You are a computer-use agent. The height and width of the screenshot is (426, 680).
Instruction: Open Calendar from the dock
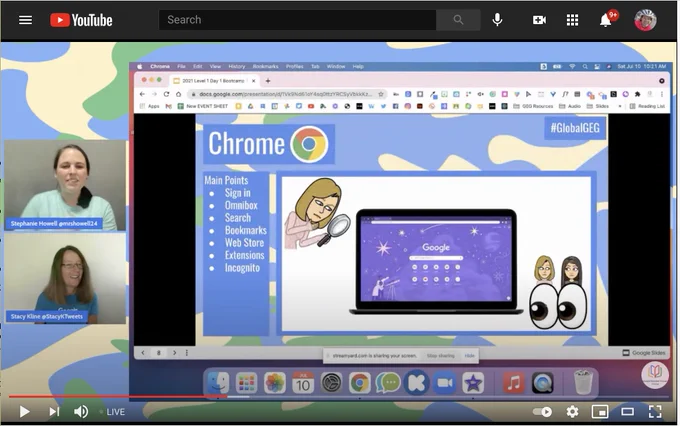pyautogui.click(x=303, y=383)
